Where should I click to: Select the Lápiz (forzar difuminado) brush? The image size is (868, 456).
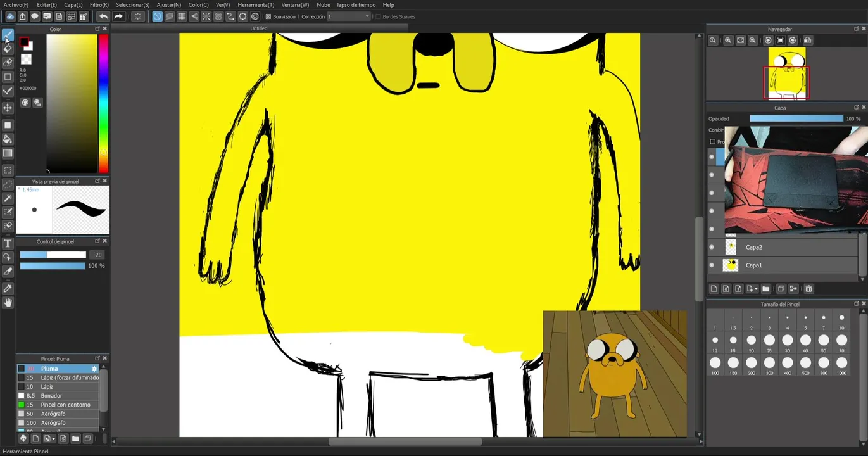58,377
